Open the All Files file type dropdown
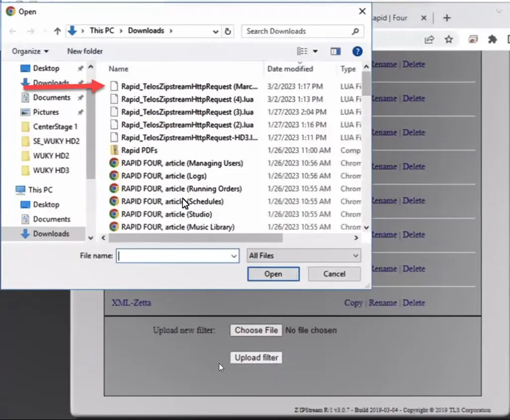 304,256
